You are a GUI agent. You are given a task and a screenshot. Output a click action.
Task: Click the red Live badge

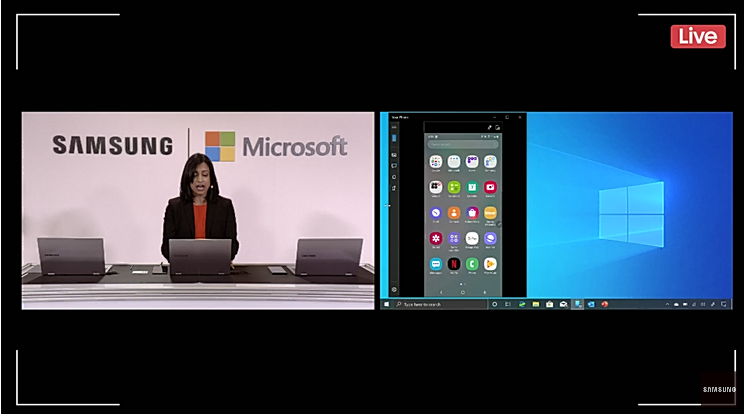pyautogui.click(x=698, y=37)
